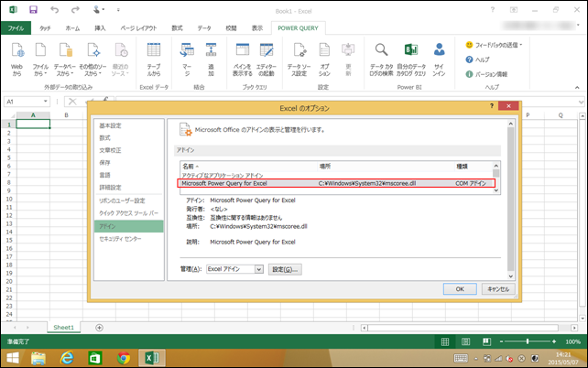
Task: Save the workbook with the floppy icon
Action: pos(33,10)
